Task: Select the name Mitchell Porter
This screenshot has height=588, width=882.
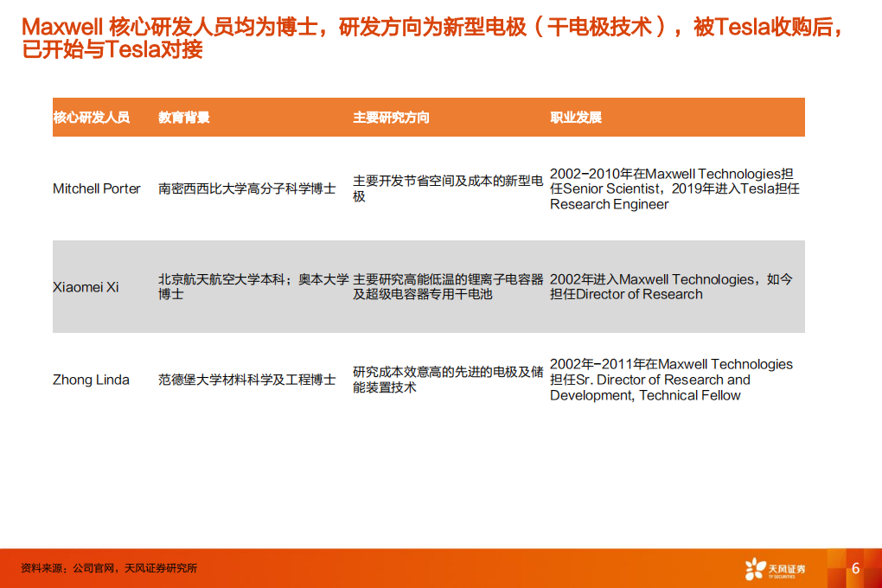Action: (x=95, y=189)
